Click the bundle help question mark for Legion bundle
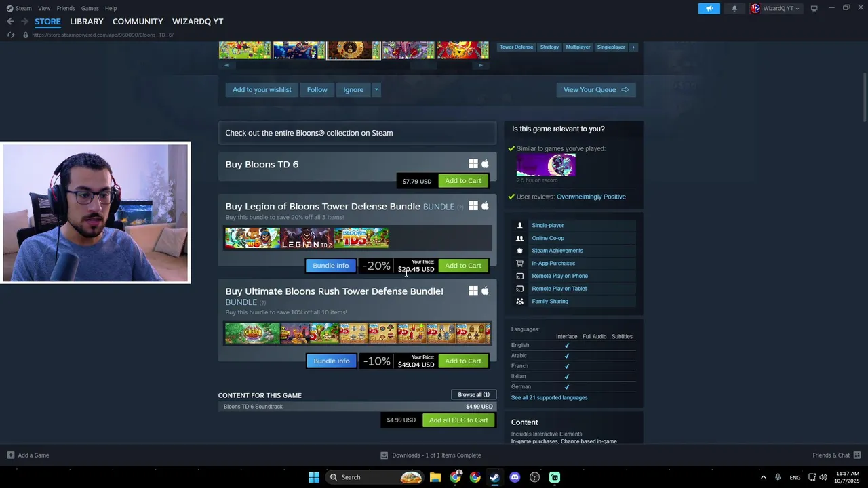 [460, 207]
